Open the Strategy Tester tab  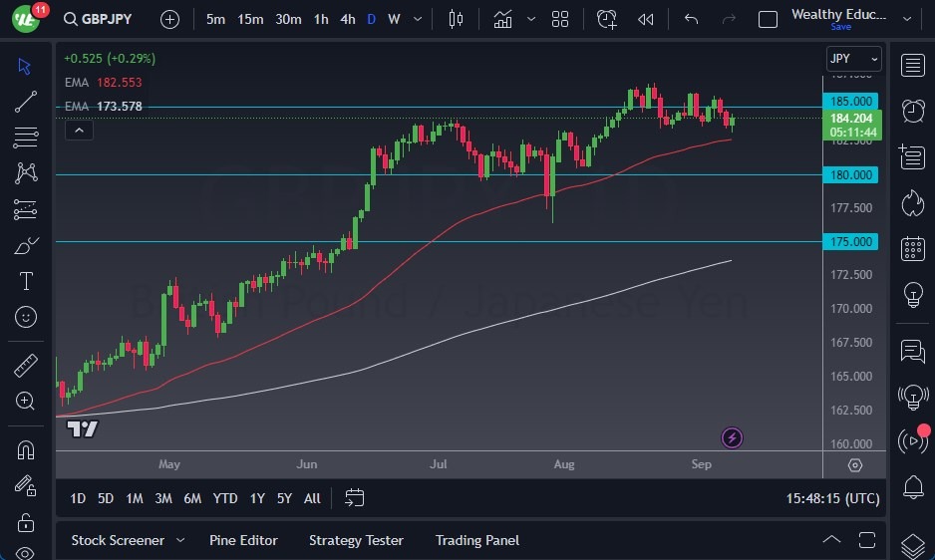point(356,540)
